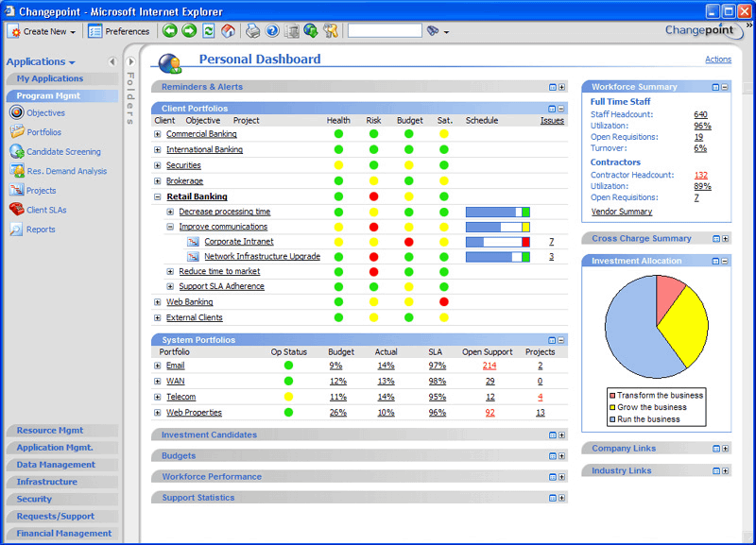Open the Vendor Summary link
Image resolution: width=756 pixels, height=545 pixels.
tap(622, 212)
